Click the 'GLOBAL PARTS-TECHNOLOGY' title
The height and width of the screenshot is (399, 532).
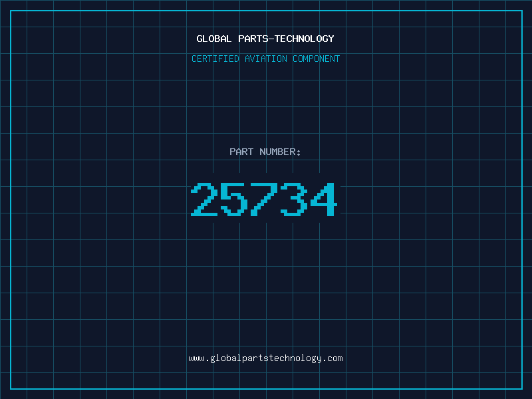click(x=265, y=39)
